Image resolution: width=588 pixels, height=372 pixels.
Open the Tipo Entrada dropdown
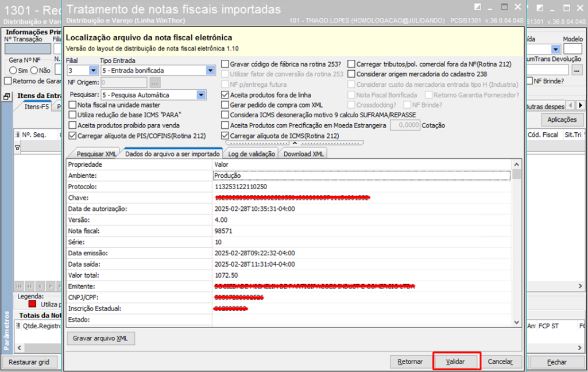point(210,71)
